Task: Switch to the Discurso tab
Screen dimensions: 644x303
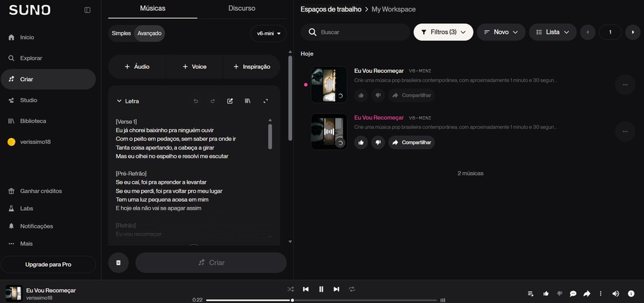Action: tap(241, 8)
